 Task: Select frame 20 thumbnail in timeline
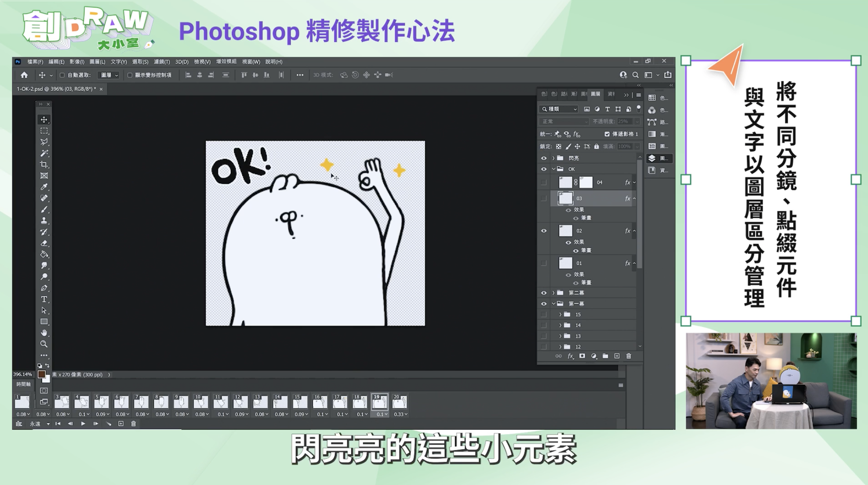[x=399, y=402]
